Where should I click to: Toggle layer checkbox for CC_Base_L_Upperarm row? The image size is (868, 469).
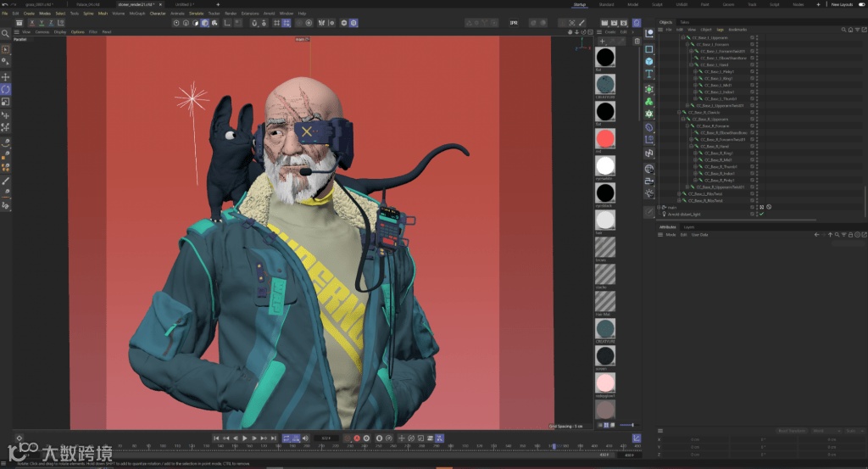tap(753, 37)
